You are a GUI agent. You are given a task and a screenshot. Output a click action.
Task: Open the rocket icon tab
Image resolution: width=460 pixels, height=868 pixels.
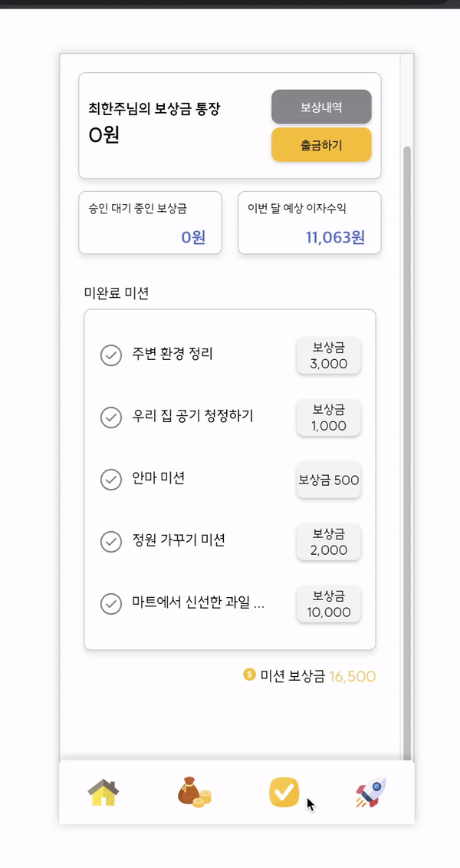(x=371, y=792)
